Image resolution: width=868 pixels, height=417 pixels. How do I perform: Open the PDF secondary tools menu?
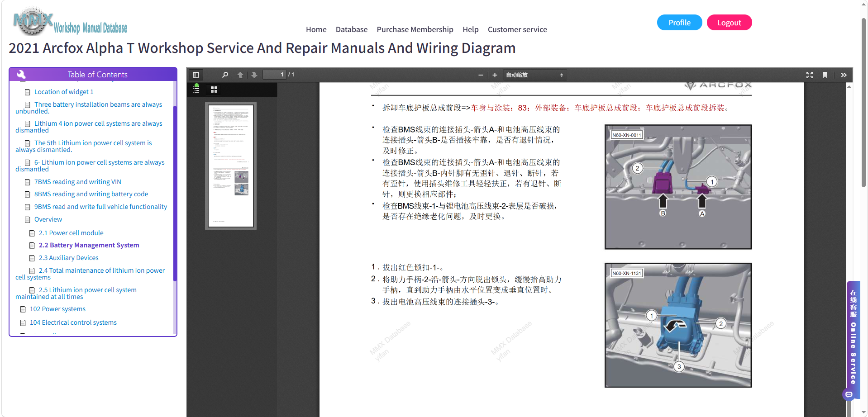(844, 75)
